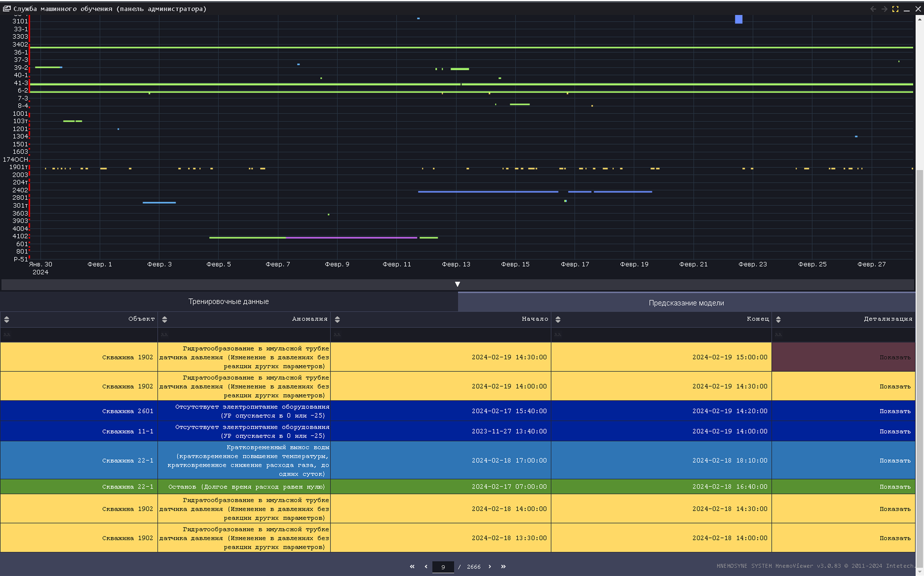
Task: Click Показать for Скважина 11-1 row
Action: pos(895,431)
